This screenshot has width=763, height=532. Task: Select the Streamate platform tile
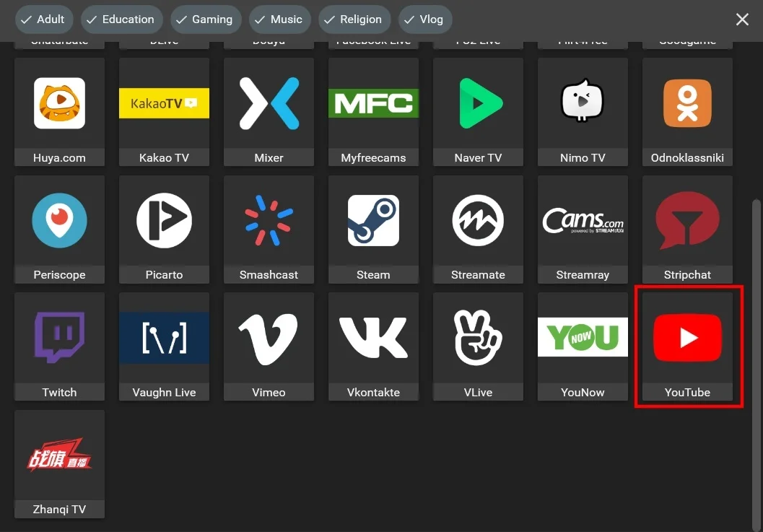coord(478,230)
